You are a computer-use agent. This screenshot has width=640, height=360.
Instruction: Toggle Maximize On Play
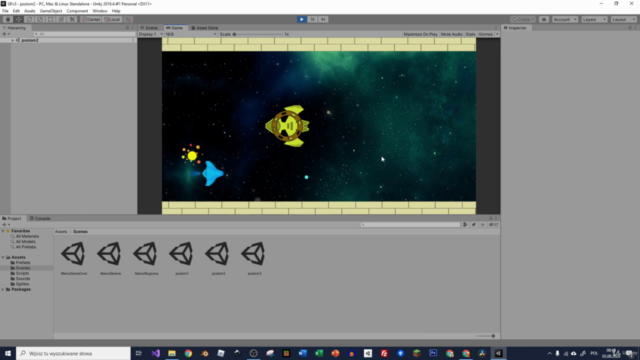(x=420, y=34)
